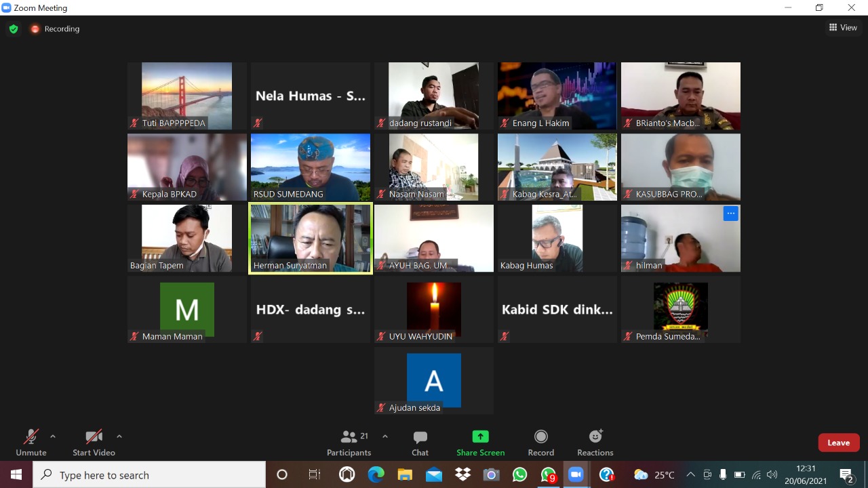Open the Participants panel
The width and height of the screenshot is (868, 488).
pos(349,443)
